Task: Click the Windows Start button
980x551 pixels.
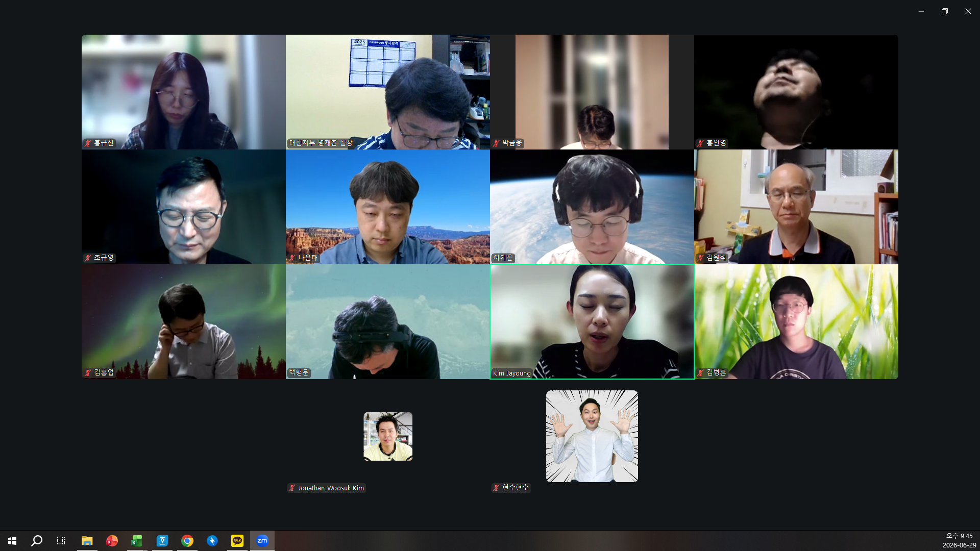Action: click(x=12, y=541)
